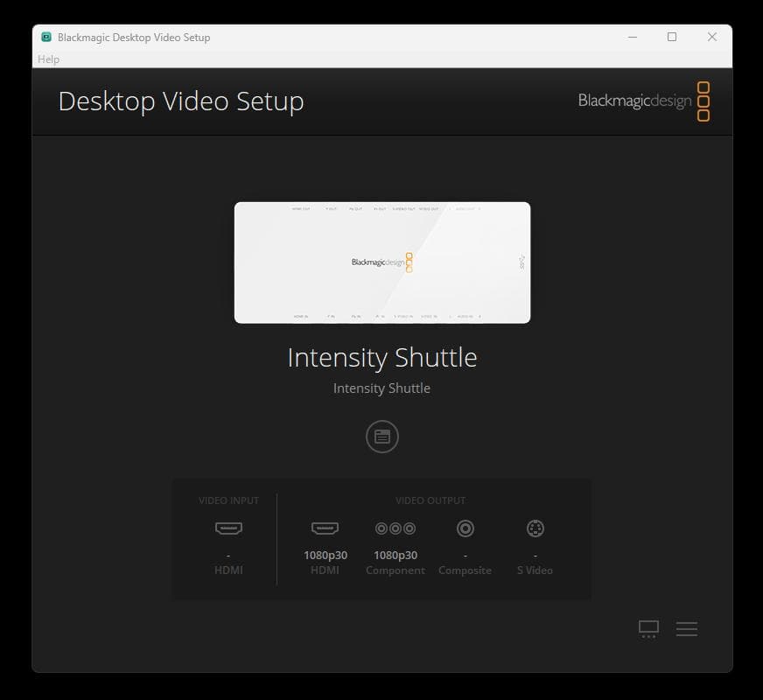This screenshot has height=700, width=763.
Task: Toggle the front panel device view
Action: pos(647,629)
